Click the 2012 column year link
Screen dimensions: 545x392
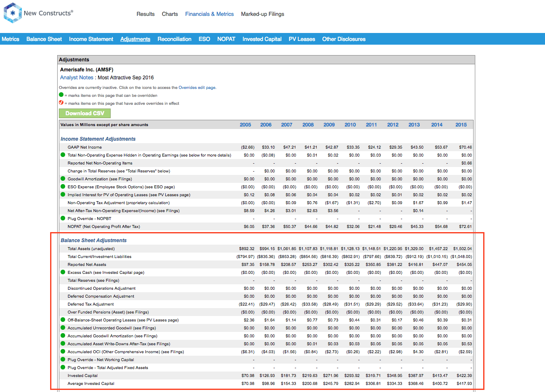pos(393,125)
